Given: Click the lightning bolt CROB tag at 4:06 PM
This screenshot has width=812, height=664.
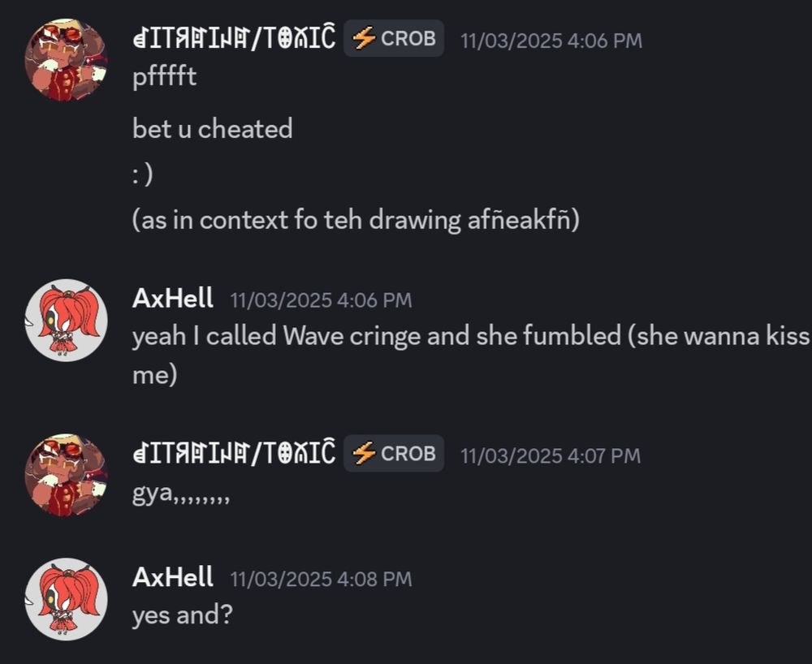Looking at the screenshot, I should (x=394, y=38).
